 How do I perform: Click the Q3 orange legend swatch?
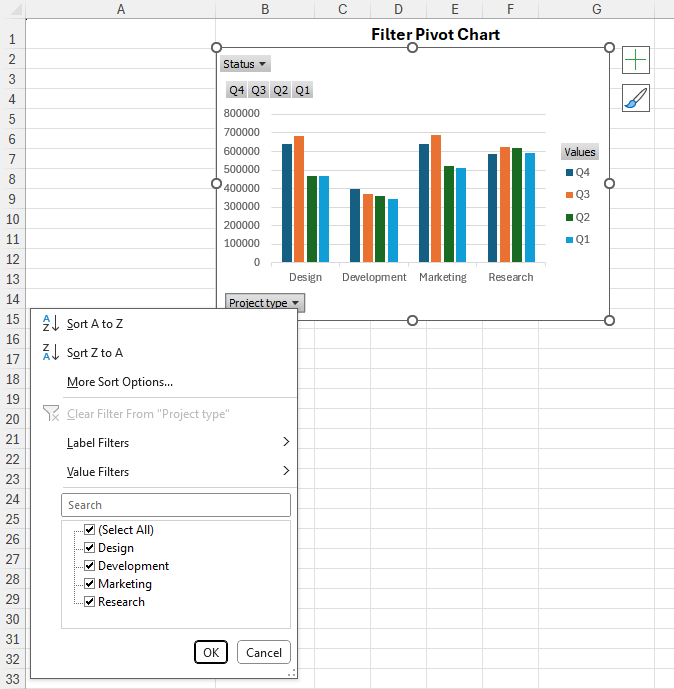click(569, 195)
